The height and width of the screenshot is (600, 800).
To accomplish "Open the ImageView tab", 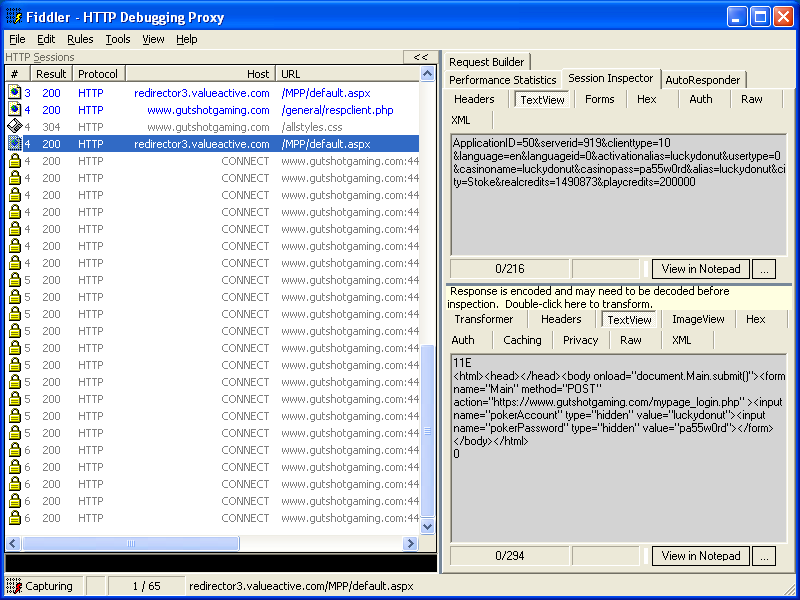I will point(698,319).
